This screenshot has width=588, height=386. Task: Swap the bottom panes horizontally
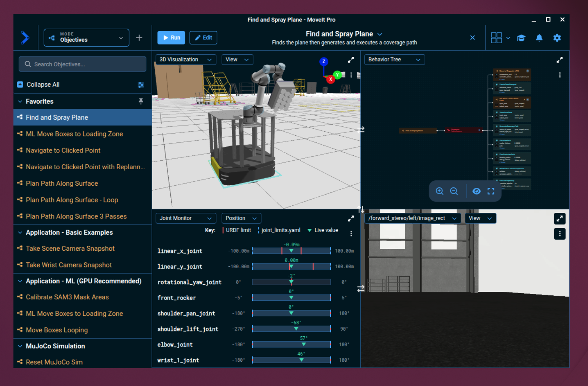point(361,288)
